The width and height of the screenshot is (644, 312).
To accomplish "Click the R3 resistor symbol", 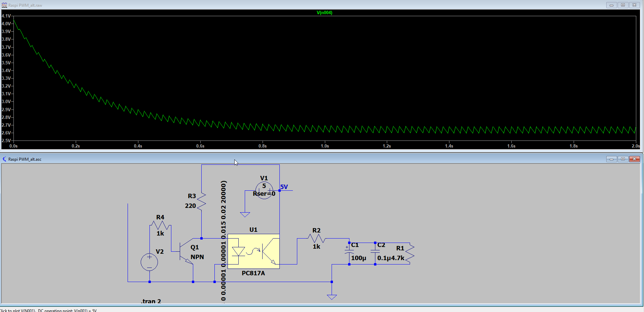I will [201, 201].
